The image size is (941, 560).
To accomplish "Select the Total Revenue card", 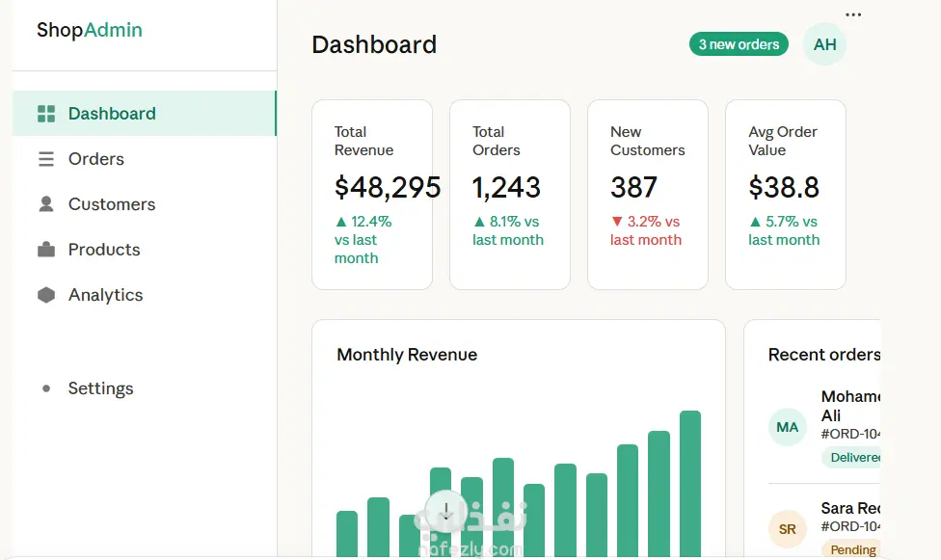I will (372, 195).
